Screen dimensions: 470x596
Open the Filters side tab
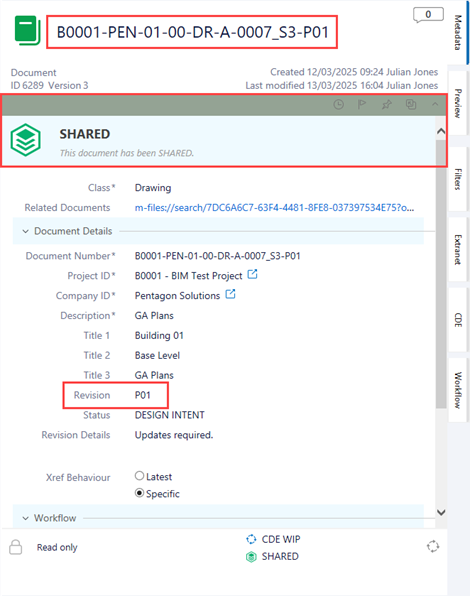pos(458,179)
